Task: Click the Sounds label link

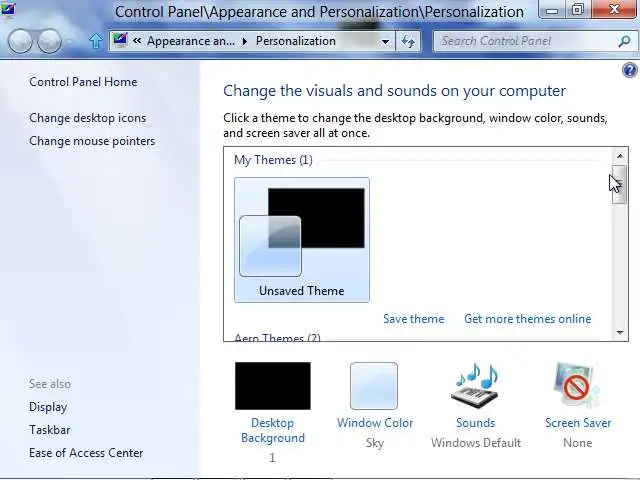Action: 476,423
